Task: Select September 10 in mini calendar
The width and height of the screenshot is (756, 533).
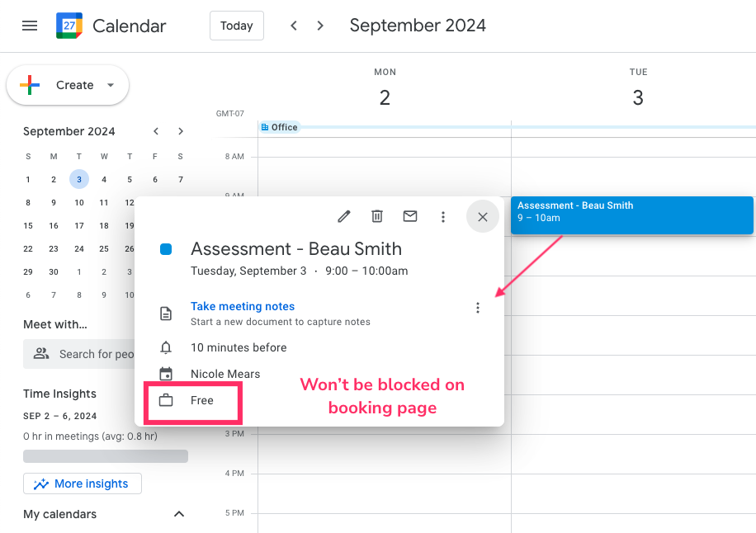Action: pos(79,202)
